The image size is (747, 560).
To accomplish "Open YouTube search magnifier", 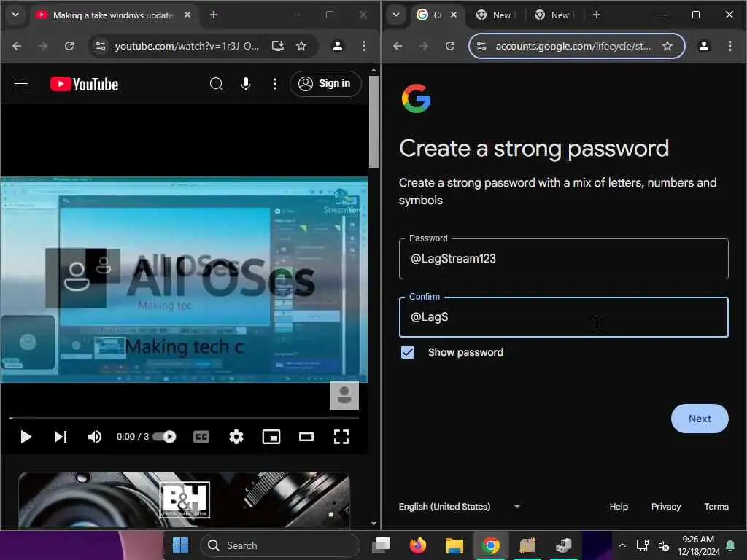I will (216, 84).
